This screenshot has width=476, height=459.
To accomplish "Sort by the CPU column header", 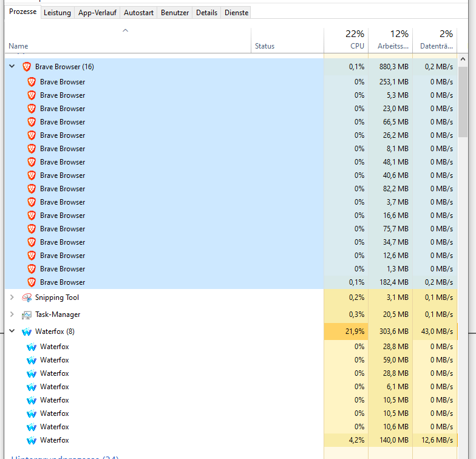I will (346, 40).
